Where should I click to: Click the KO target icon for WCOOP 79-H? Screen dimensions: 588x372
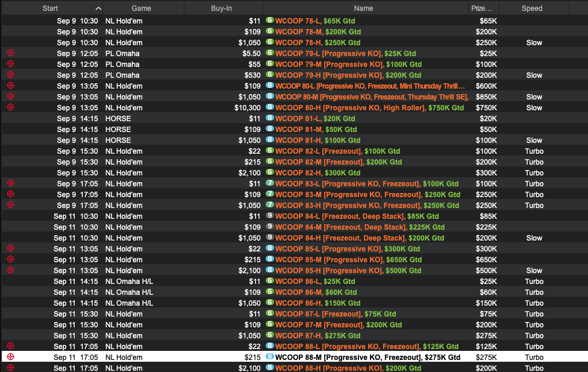(10, 75)
